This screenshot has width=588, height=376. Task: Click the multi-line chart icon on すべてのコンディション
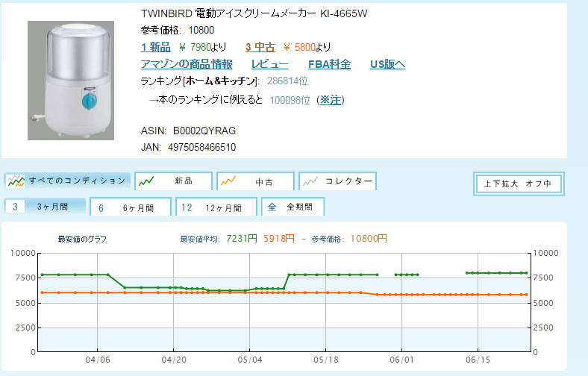pyautogui.click(x=16, y=181)
